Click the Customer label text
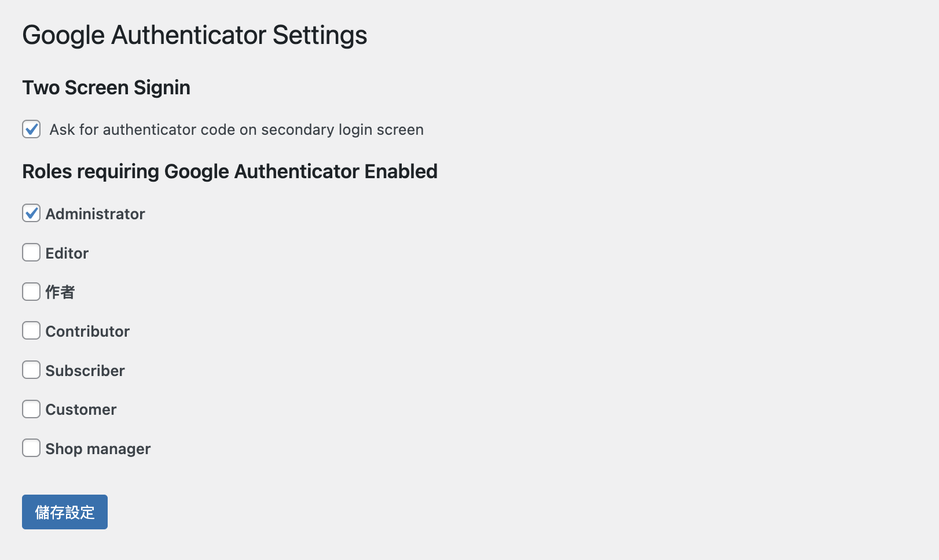The height and width of the screenshot is (560, 939). [x=80, y=409]
